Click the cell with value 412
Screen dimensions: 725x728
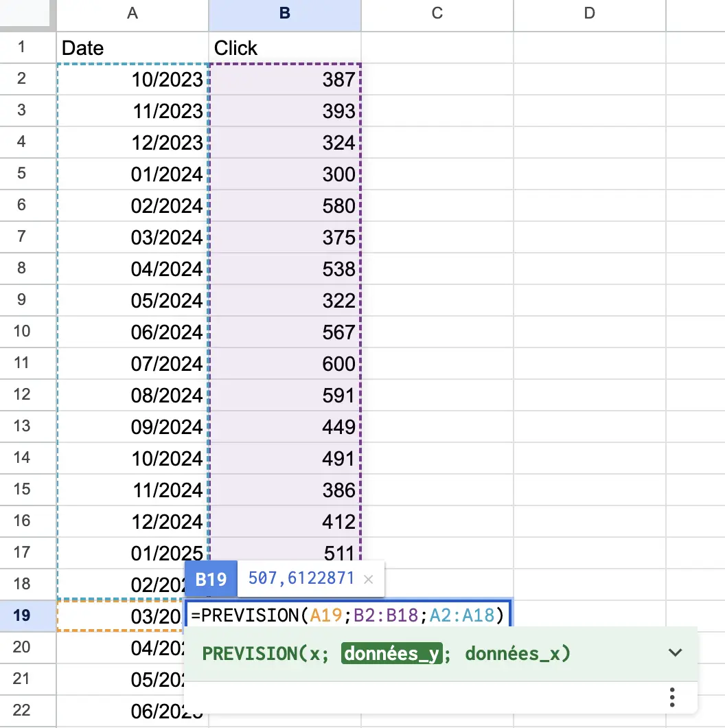click(x=284, y=521)
